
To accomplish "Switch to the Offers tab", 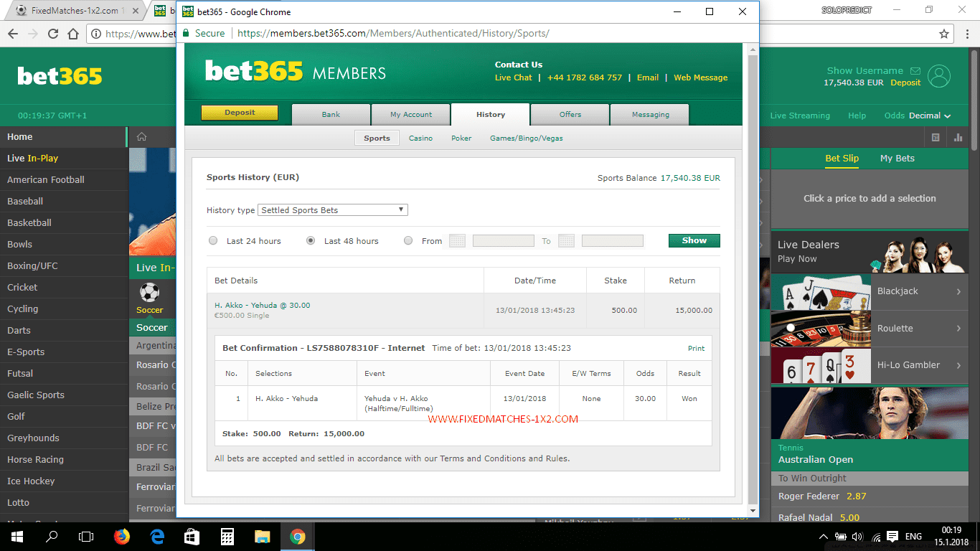I will pos(570,115).
